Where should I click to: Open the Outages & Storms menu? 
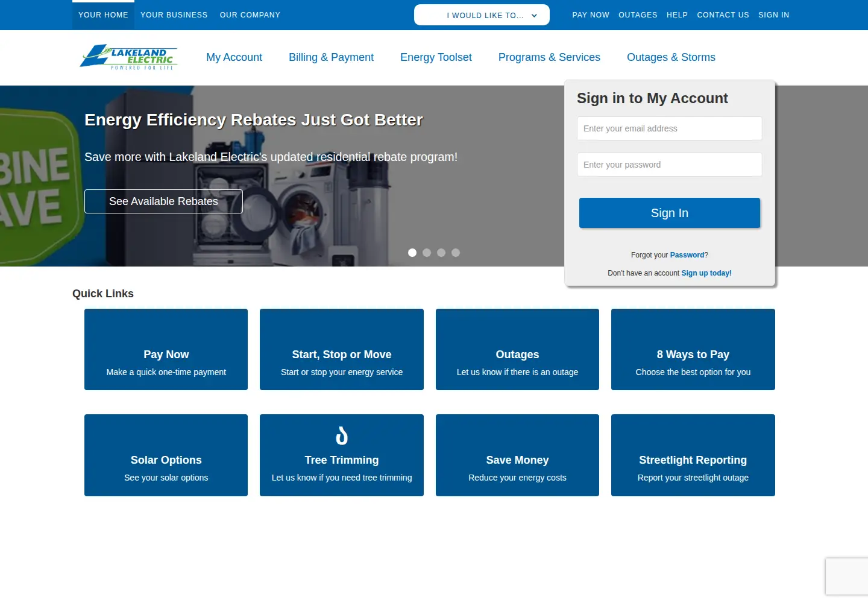(671, 57)
